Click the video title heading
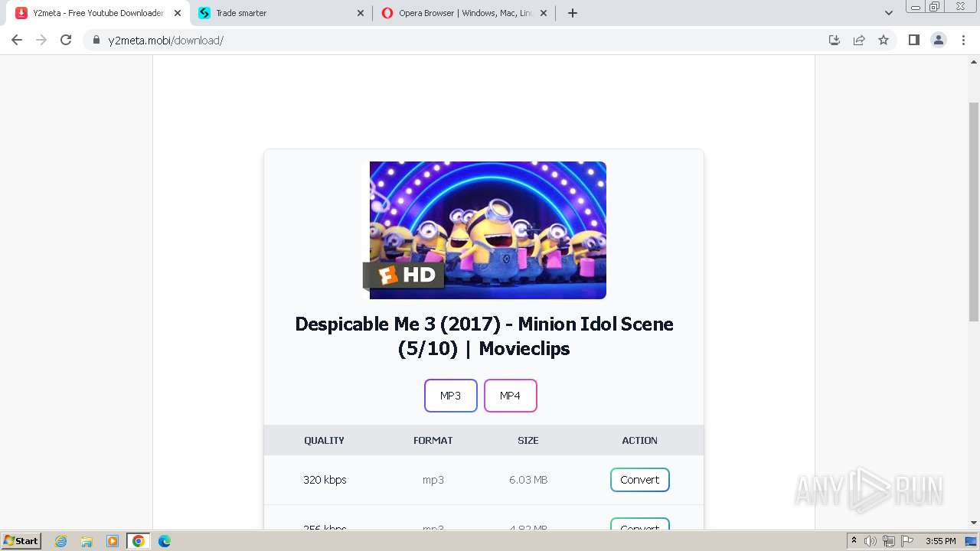980x551 pixels. click(x=484, y=336)
